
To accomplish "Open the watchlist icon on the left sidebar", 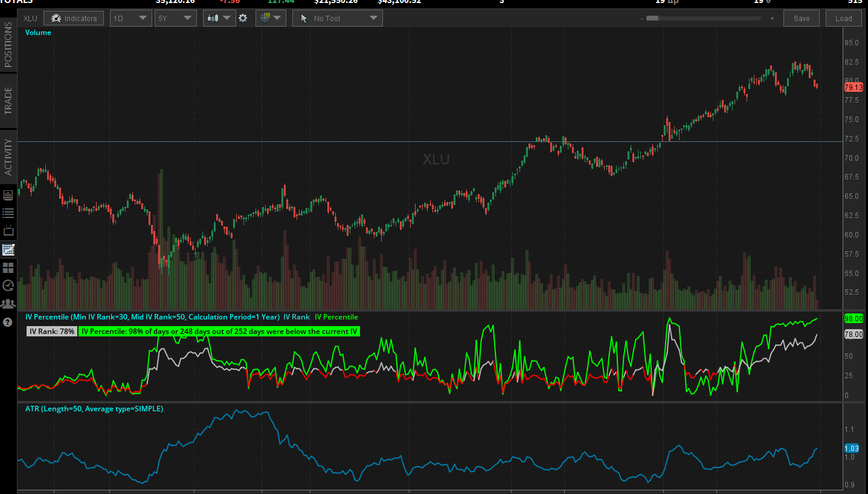I will tap(8, 213).
